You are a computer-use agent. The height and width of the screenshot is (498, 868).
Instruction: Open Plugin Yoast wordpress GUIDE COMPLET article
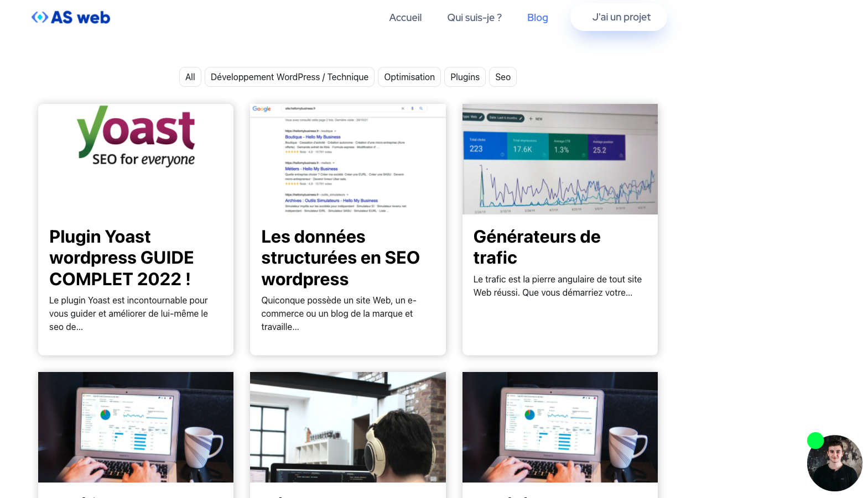pyautogui.click(x=122, y=258)
